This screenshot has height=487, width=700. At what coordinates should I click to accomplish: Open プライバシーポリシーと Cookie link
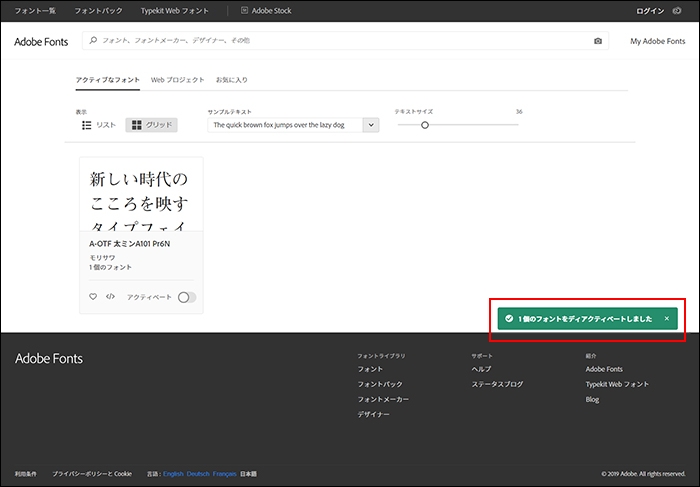92,474
